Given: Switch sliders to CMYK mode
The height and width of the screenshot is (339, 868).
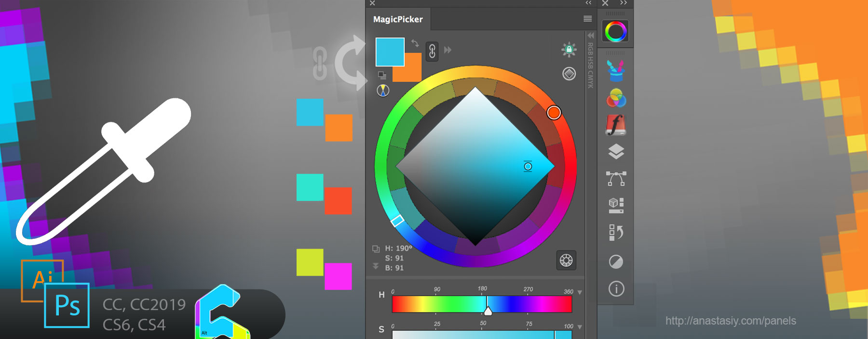Looking at the screenshot, I should point(590,79).
